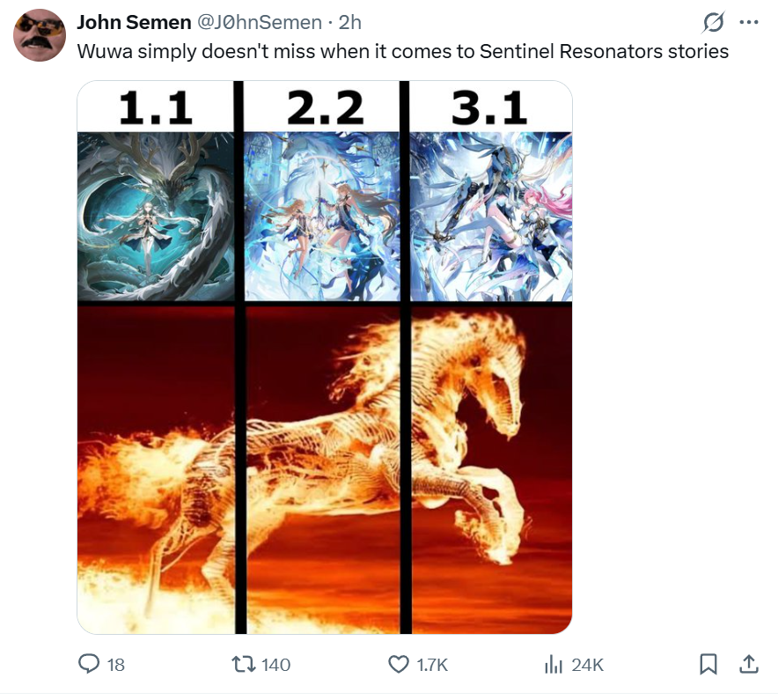Click the 24K views count
The height and width of the screenshot is (700, 778).
588,665
